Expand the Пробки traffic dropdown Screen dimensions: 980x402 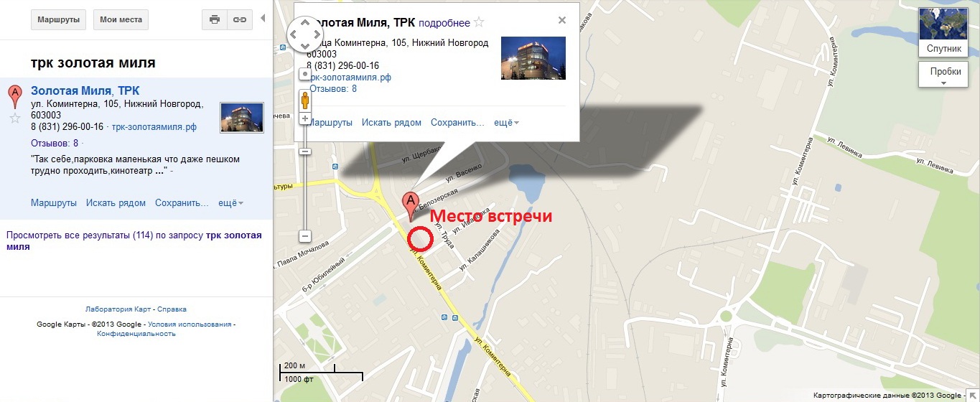[x=944, y=75]
